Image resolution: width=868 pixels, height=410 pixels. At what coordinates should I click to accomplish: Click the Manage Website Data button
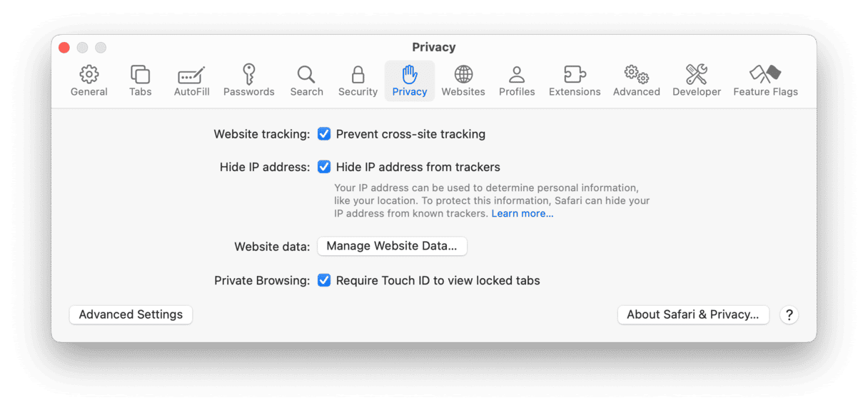[x=392, y=246]
